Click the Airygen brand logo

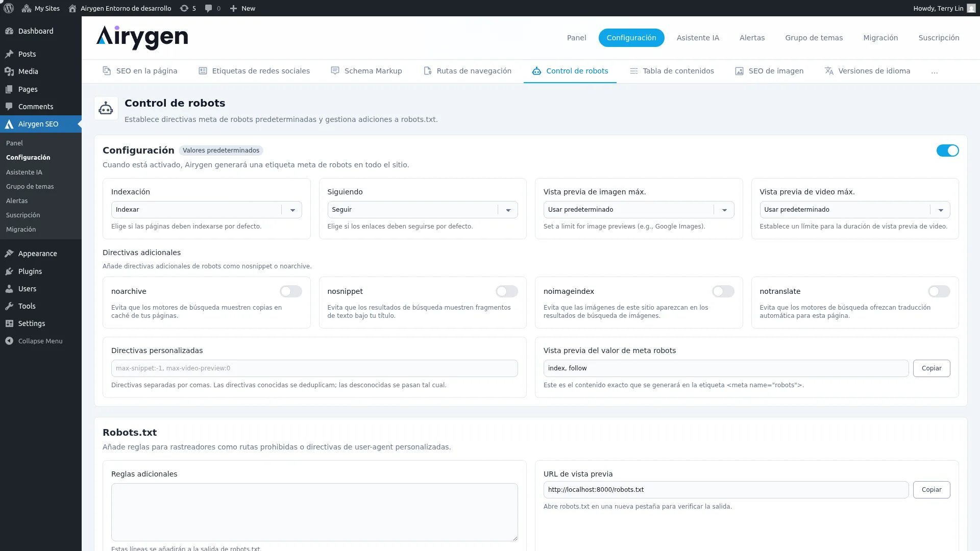pyautogui.click(x=142, y=38)
